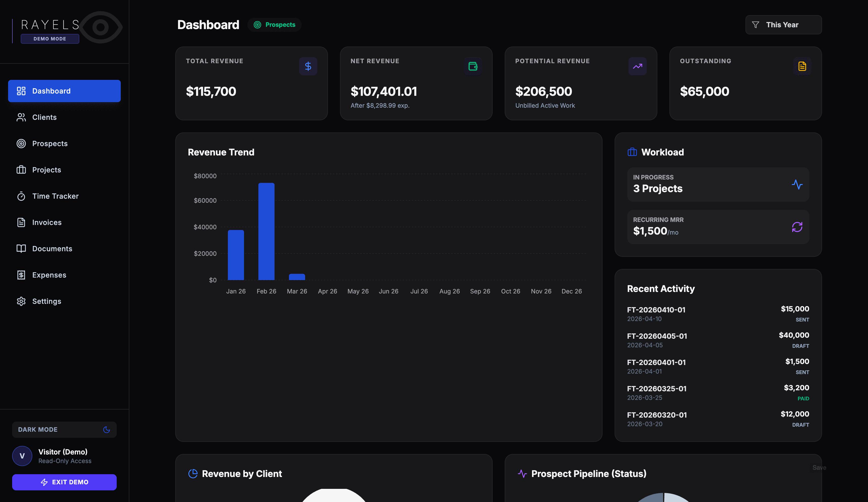Open Time Tracker from the sidebar
Viewport: 868px width, 502px height.
click(55, 196)
